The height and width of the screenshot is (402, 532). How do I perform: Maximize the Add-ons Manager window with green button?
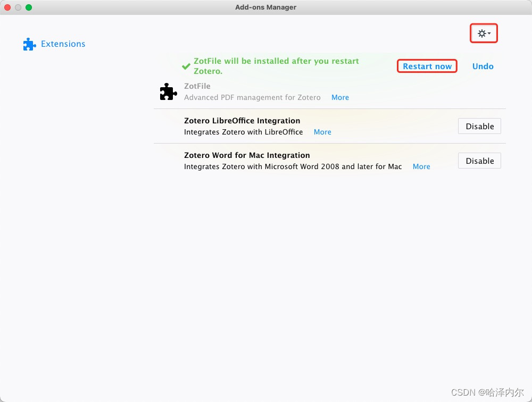pos(29,7)
